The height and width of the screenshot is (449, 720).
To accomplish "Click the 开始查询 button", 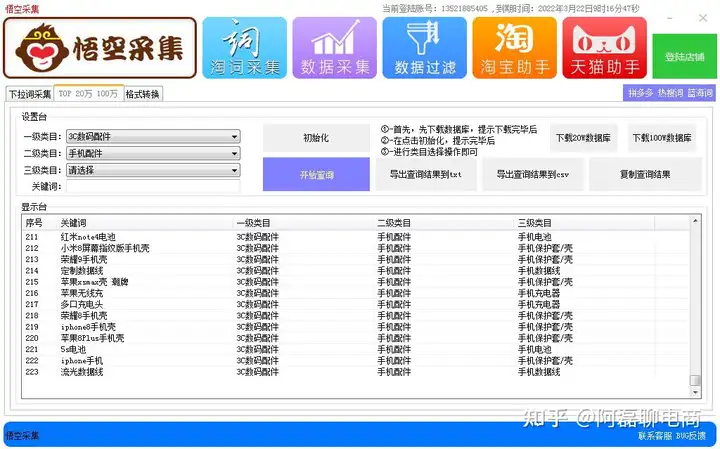I will click(316, 174).
